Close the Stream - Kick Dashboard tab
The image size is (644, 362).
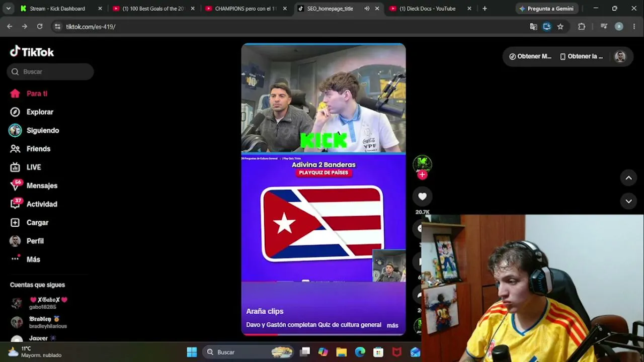[100, 9]
